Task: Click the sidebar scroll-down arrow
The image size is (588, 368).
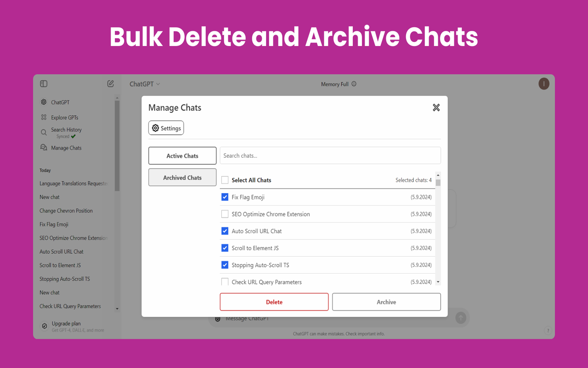Action: 117,309
